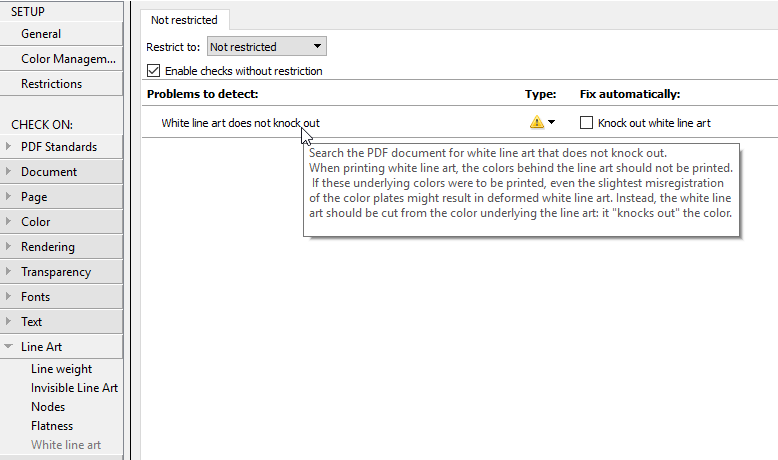Select the Flatness check item
The height and width of the screenshot is (460, 778).
click(52, 426)
